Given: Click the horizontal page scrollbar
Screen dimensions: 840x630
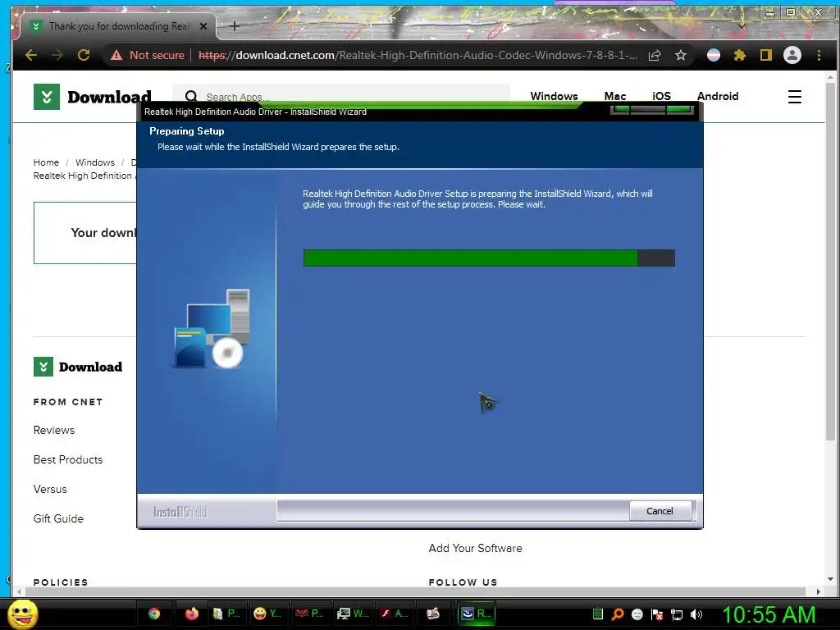Looking at the screenshot, I should pos(415,591).
